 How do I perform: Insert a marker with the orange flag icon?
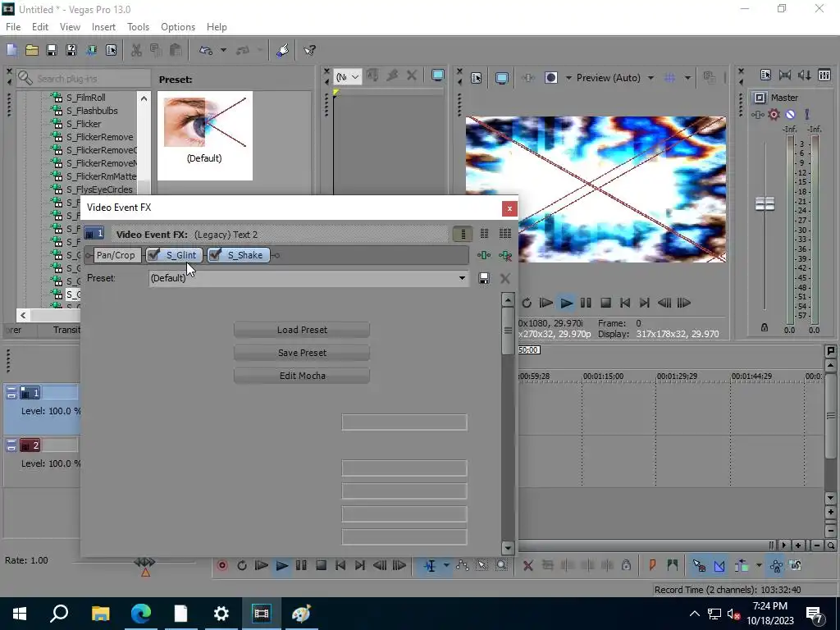(x=652, y=566)
